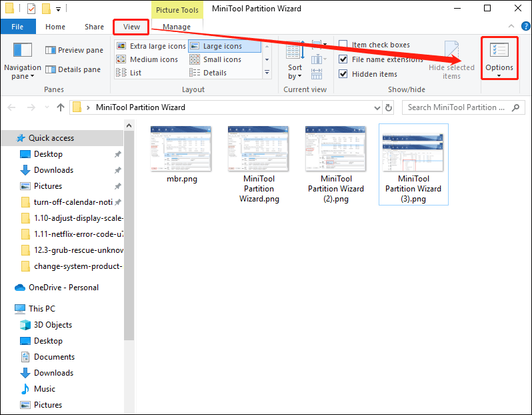This screenshot has height=415, width=532.
Task: Click Size all columns to fit
Action: pyautogui.click(x=317, y=74)
